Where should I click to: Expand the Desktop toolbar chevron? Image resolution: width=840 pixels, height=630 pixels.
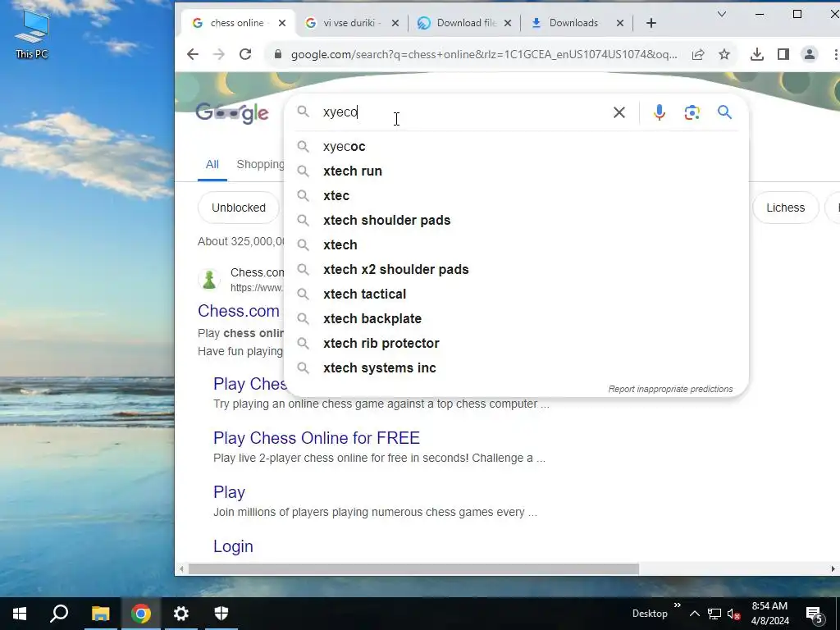pos(677,605)
